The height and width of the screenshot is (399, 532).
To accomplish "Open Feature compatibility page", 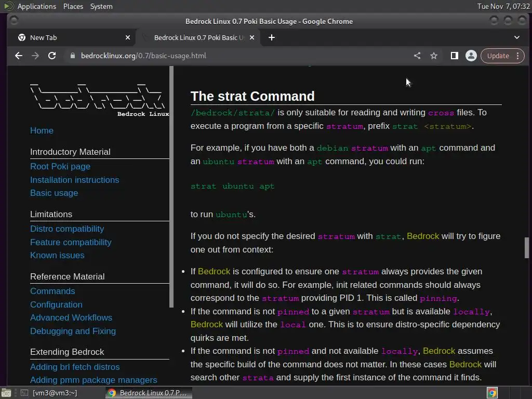I will (x=71, y=242).
